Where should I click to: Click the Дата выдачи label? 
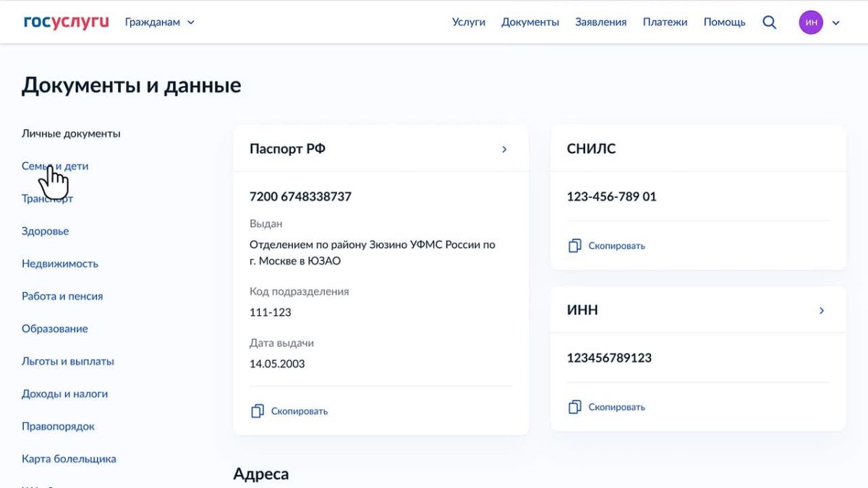point(281,343)
